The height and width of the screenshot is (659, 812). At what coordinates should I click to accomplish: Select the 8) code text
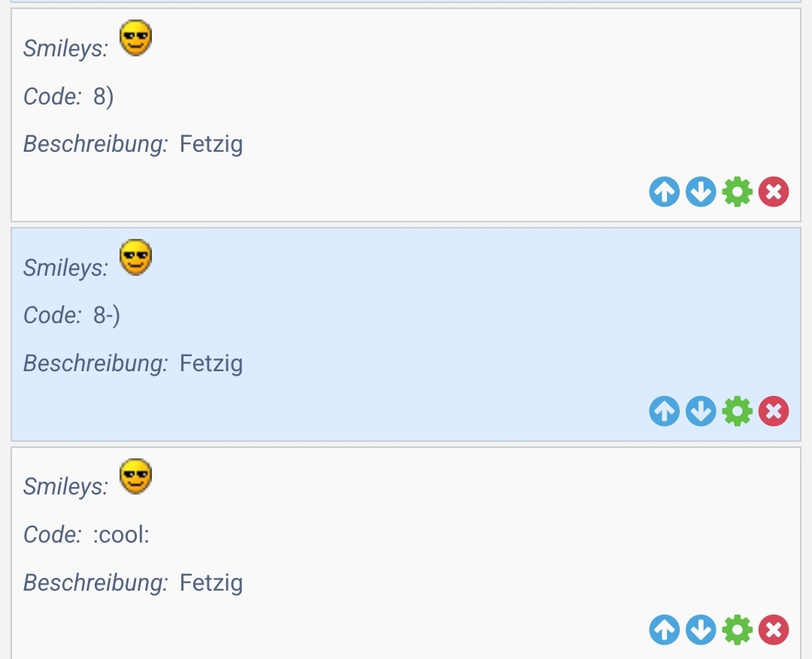(x=104, y=97)
